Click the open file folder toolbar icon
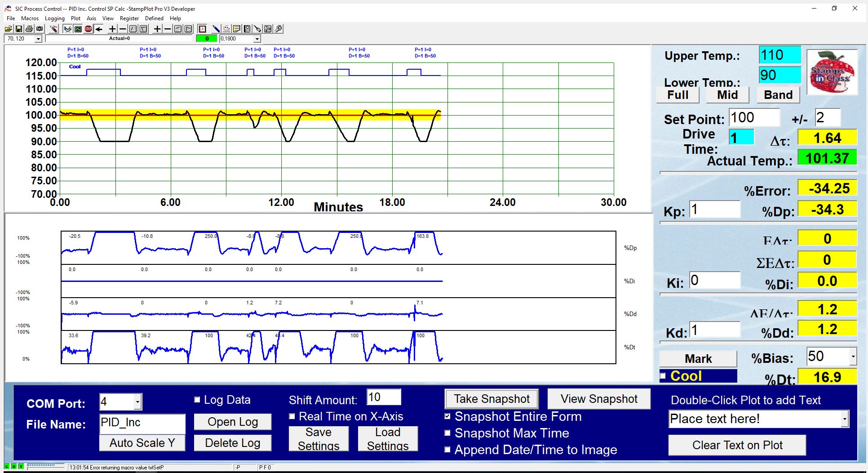868x473 pixels. [x=8, y=29]
